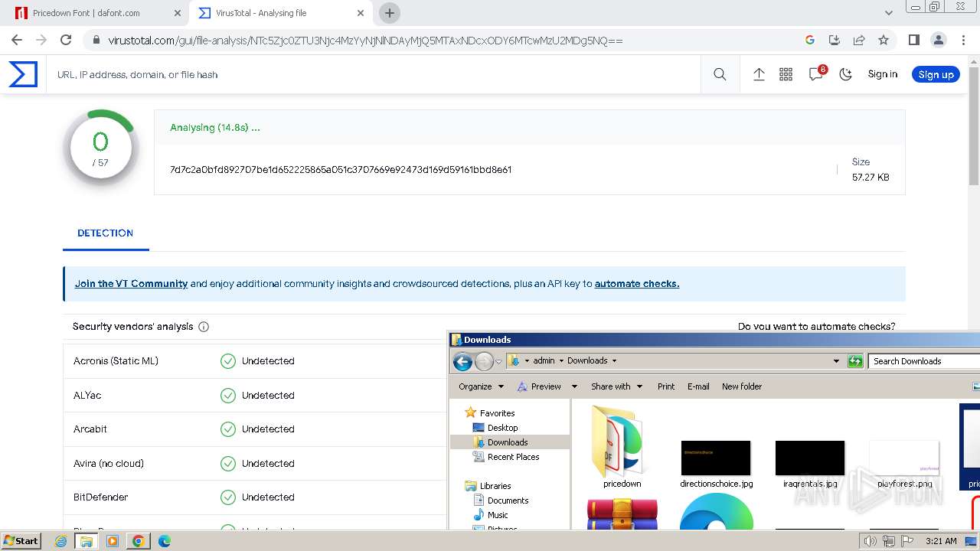This screenshot has width=980, height=551.
Task: Open the recent locations arrow in Downloads window
Action: coord(498,361)
